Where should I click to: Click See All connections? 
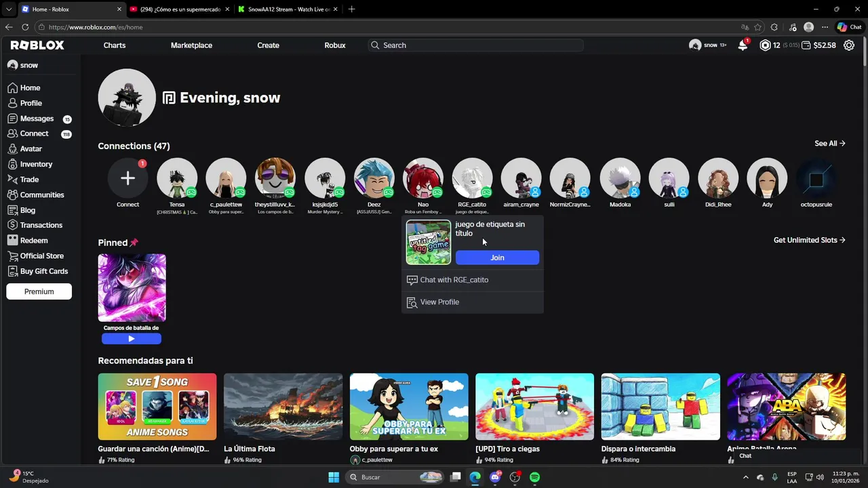coord(830,144)
